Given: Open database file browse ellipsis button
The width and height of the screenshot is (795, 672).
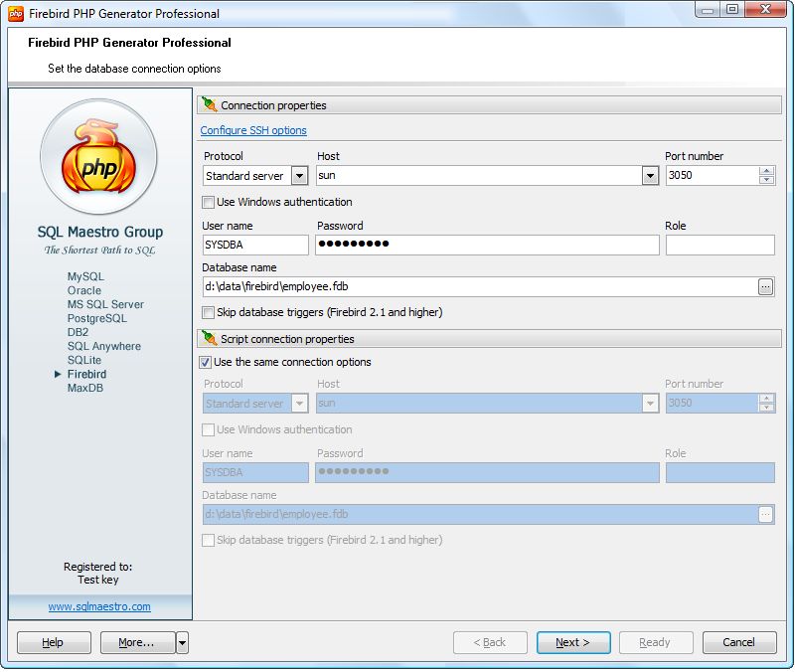Looking at the screenshot, I should tap(765, 287).
